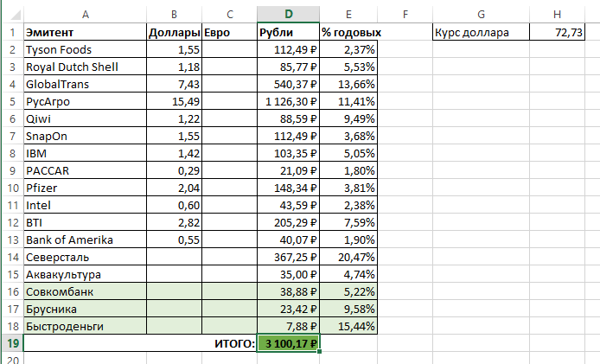
Task: Select the total cell 3 100,17 ₽
Action: pos(289,343)
